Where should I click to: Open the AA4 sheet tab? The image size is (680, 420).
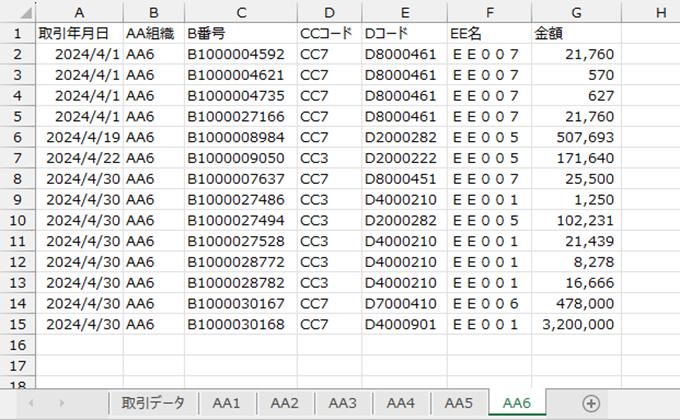(x=401, y=403)
